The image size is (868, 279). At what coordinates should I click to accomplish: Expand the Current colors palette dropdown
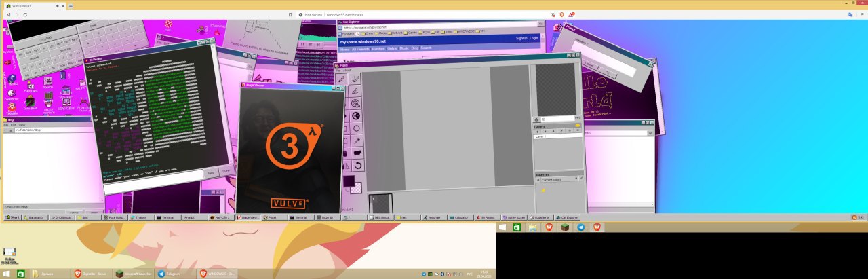tap(559, 179)
